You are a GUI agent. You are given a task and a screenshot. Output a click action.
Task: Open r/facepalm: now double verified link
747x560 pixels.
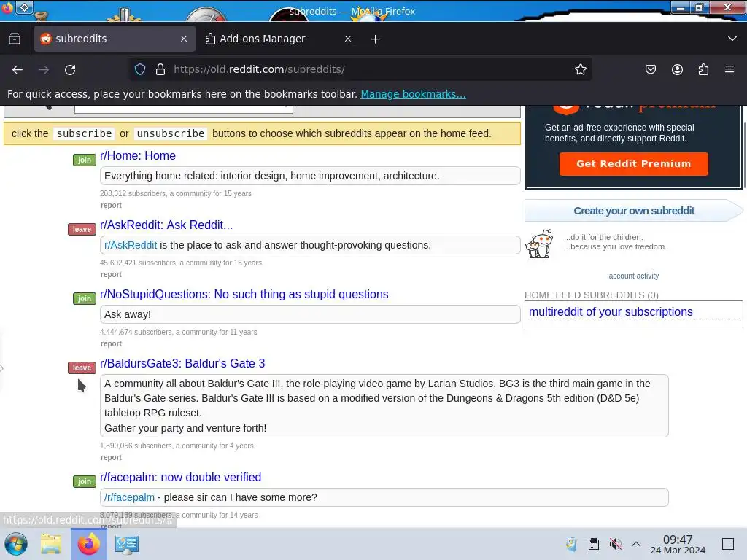pyautogui.click(x=181, y=477)
